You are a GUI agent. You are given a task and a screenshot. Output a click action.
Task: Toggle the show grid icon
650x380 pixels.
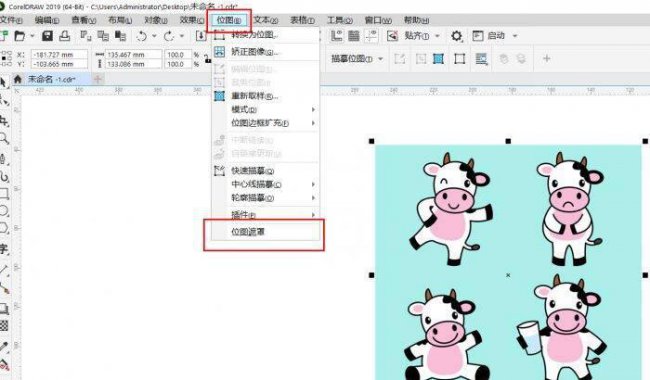(354, 36)
